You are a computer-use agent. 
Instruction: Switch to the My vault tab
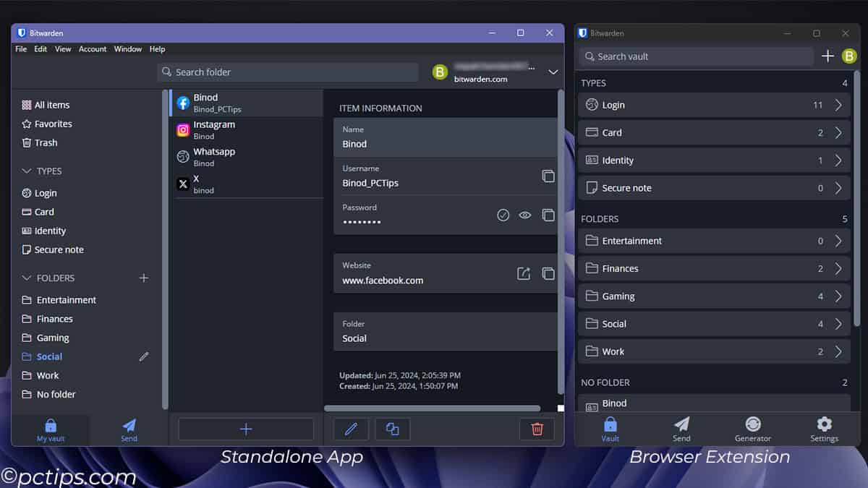51,429
